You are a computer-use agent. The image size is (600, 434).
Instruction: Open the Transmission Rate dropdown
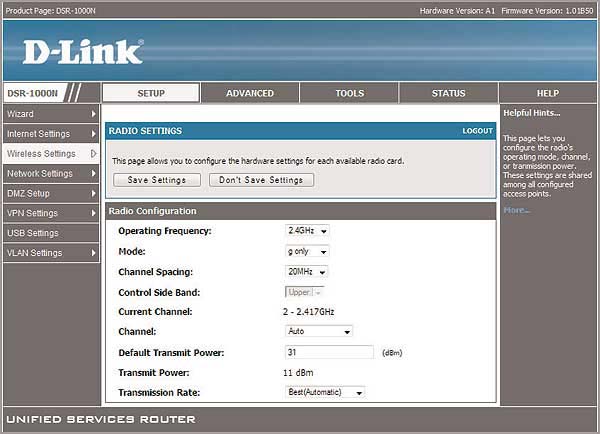point(325,392)
